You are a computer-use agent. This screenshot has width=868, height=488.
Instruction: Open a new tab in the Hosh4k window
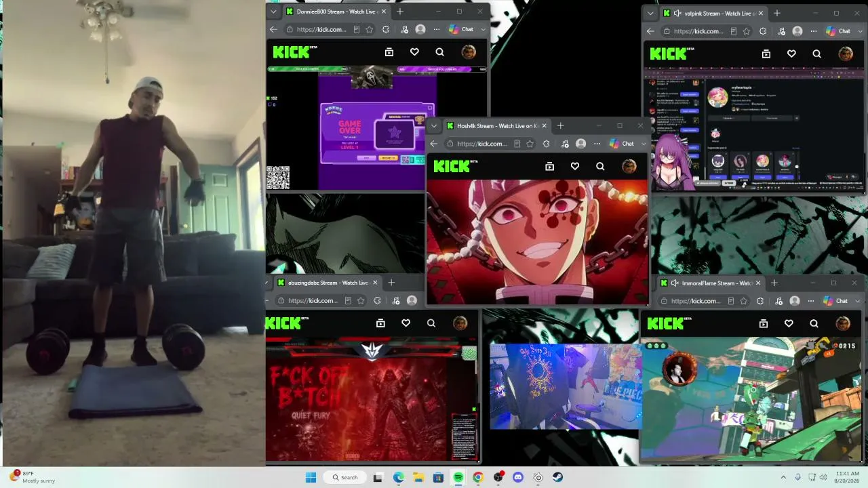pyautogui.click(x=560, y=126)
